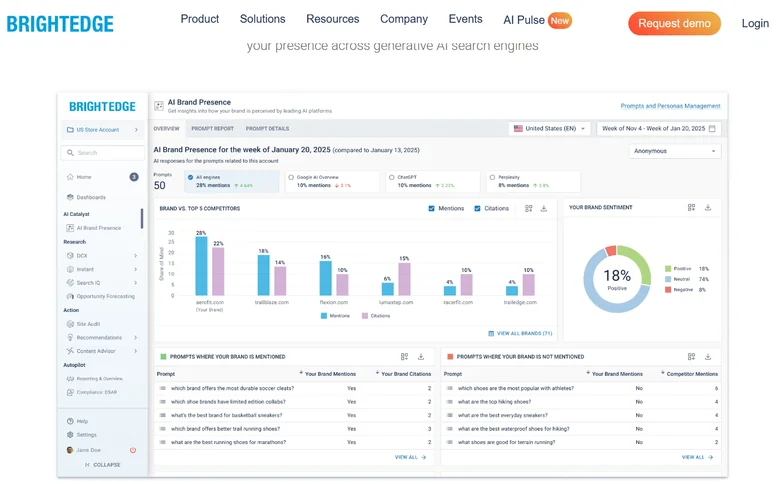Click the blue Mentions legend swatch

point(324,316)
